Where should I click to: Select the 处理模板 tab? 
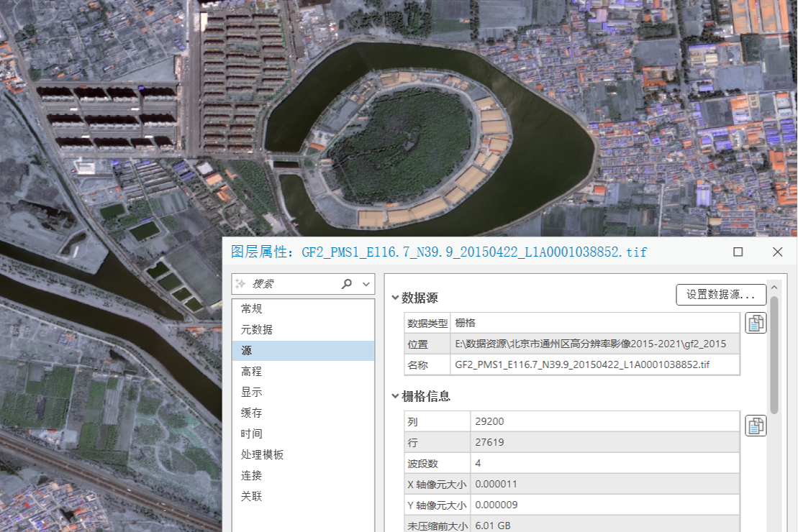(304, 454)
